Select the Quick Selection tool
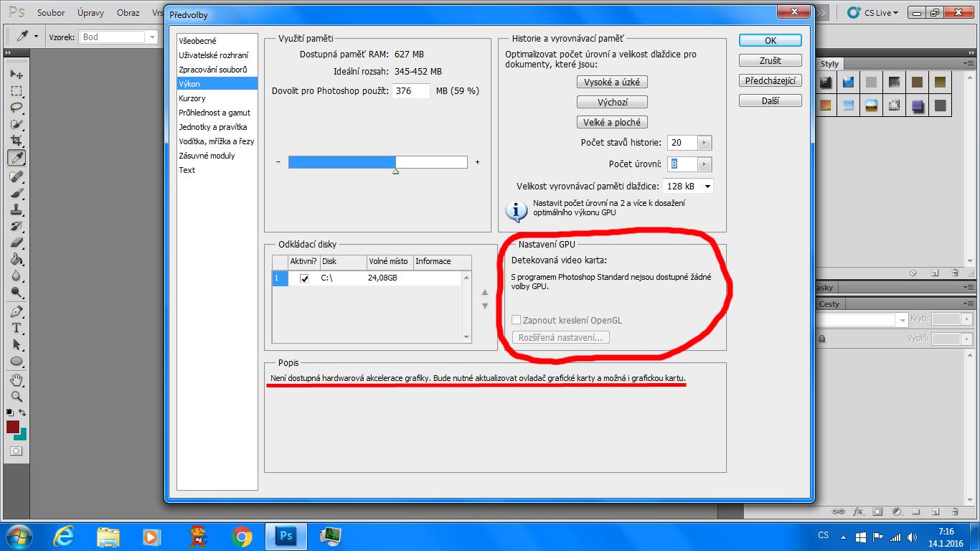980x551 pixels. coord(16,125)
